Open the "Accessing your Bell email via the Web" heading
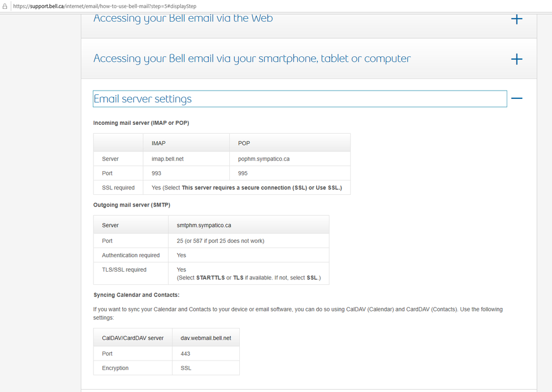This screenshot has width=552, height=392. 183,18
